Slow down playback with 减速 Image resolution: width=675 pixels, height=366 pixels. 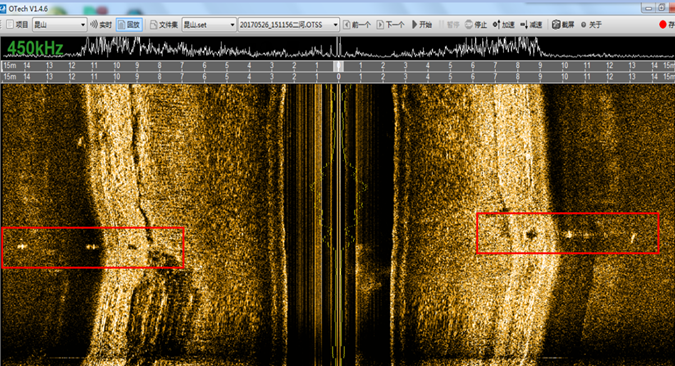pos(531,25)
